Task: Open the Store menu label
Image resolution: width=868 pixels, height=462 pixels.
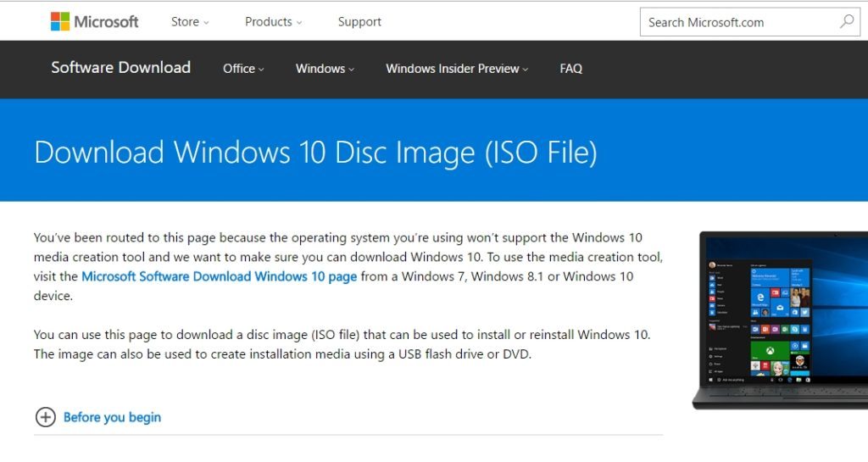Action: tap(185, 21)
